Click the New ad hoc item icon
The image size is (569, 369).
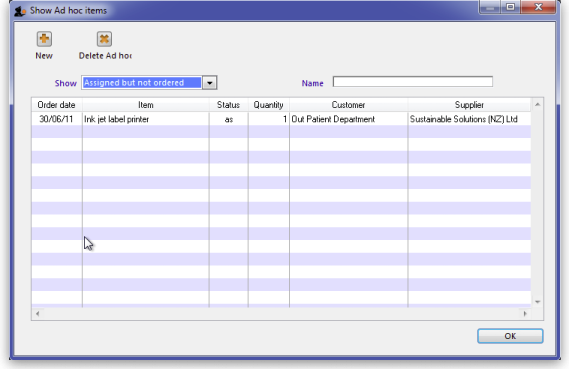tap(44, 39)
